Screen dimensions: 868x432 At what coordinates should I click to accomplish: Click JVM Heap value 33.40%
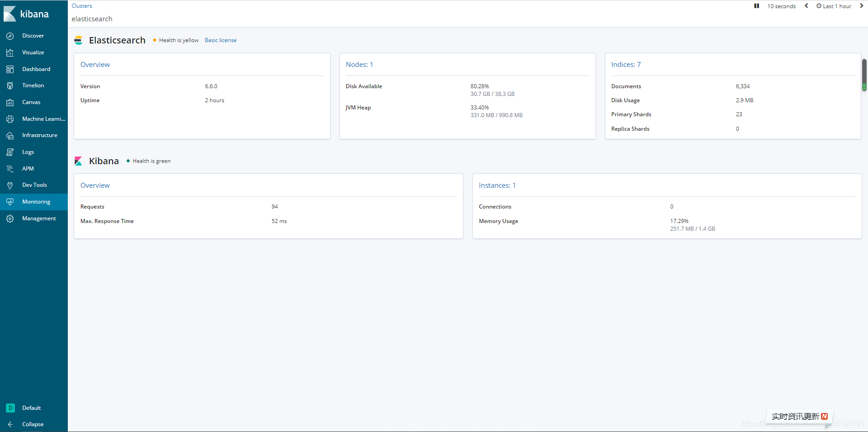pyautogui.click(x=480, y=108)
